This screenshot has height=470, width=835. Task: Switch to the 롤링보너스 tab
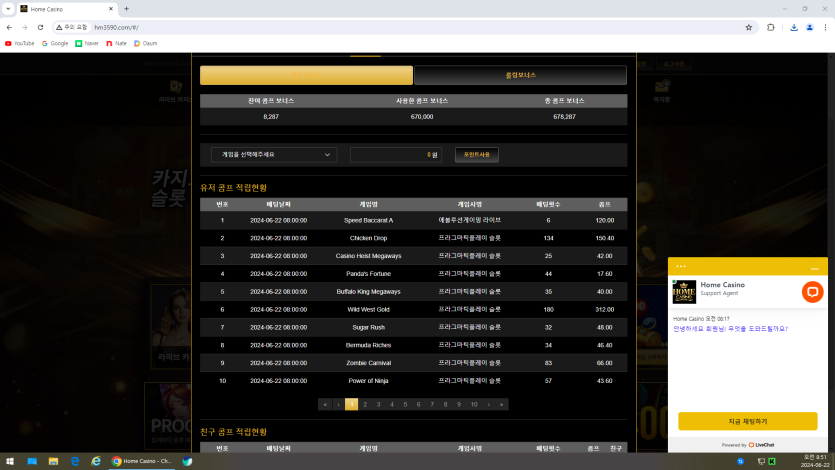point(520,75)
